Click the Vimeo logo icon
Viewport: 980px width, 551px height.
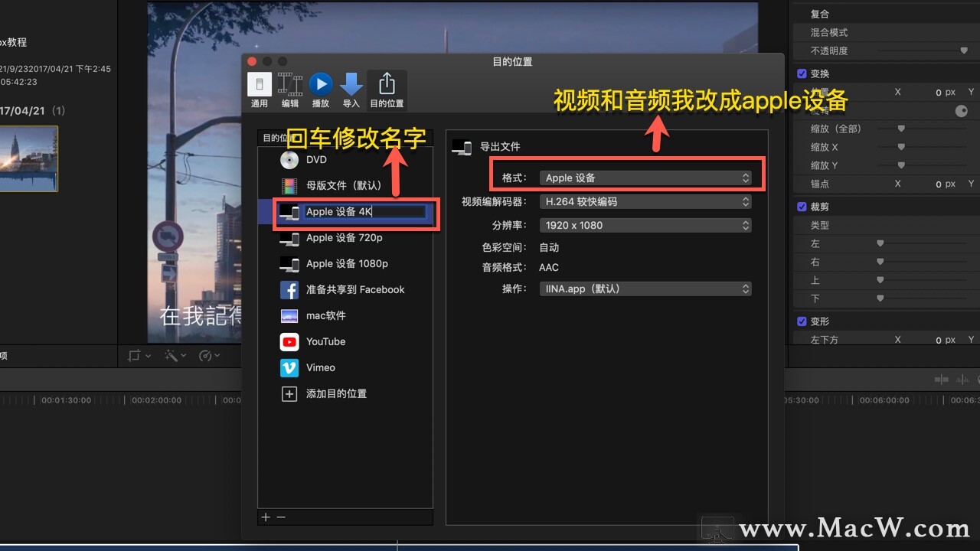(289, 368)
